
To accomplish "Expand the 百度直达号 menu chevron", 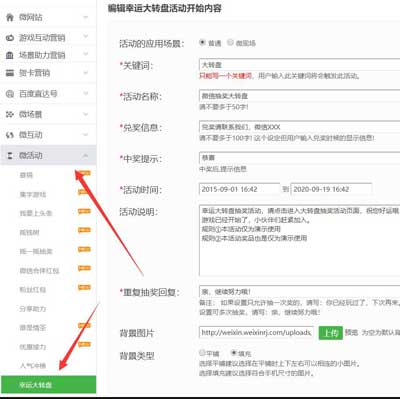I will tap(86, 93).
